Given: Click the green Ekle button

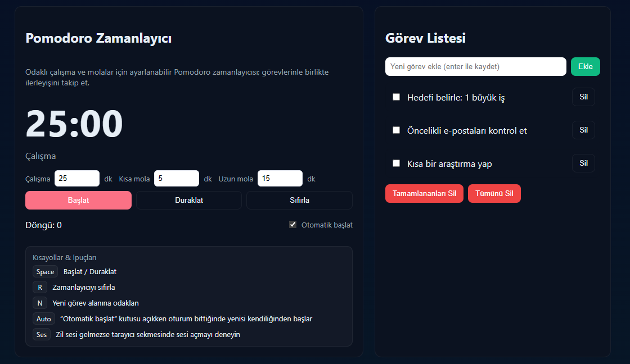Looking at the screenshot, I should tap(585, 66).
